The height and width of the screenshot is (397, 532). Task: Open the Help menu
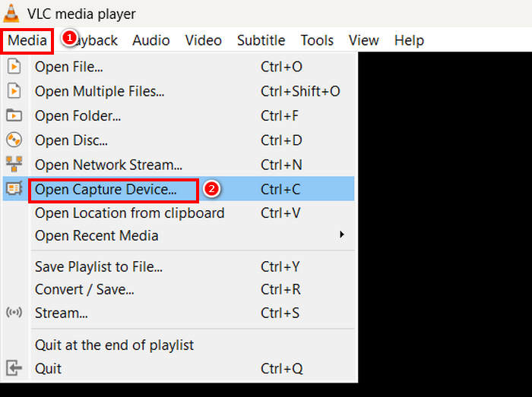pos(409,40)
